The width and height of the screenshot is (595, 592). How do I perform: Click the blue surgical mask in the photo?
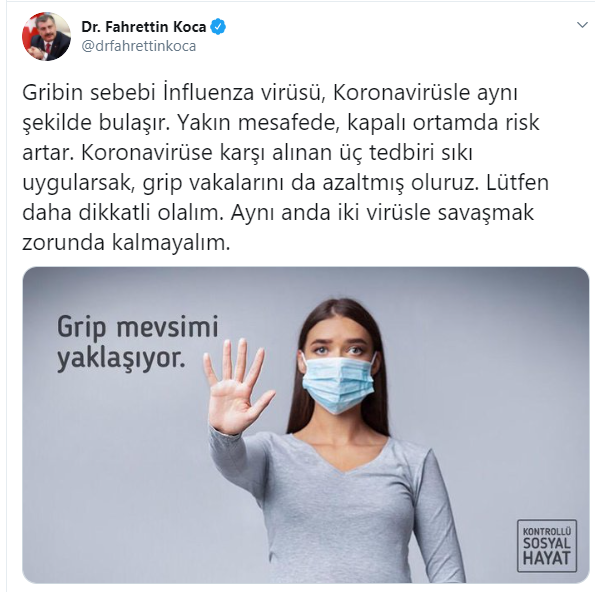click(338, 384)
